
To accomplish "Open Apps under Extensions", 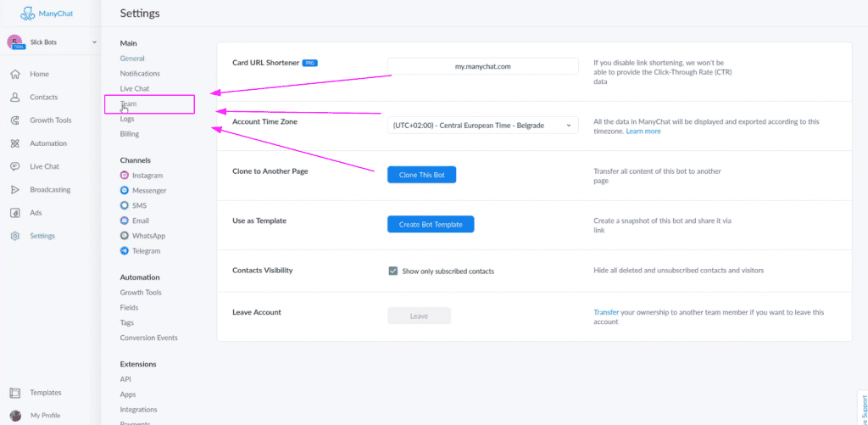I will coord(128,394).
